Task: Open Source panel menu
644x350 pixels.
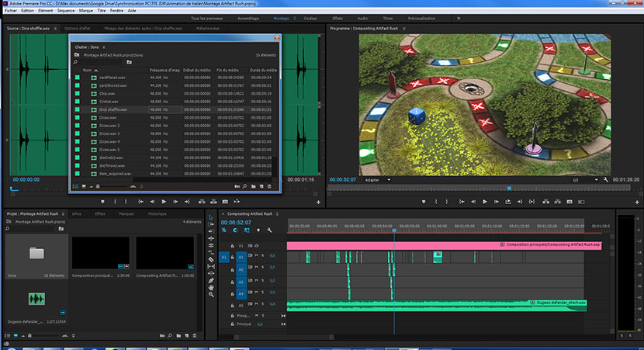Action: 55,29
